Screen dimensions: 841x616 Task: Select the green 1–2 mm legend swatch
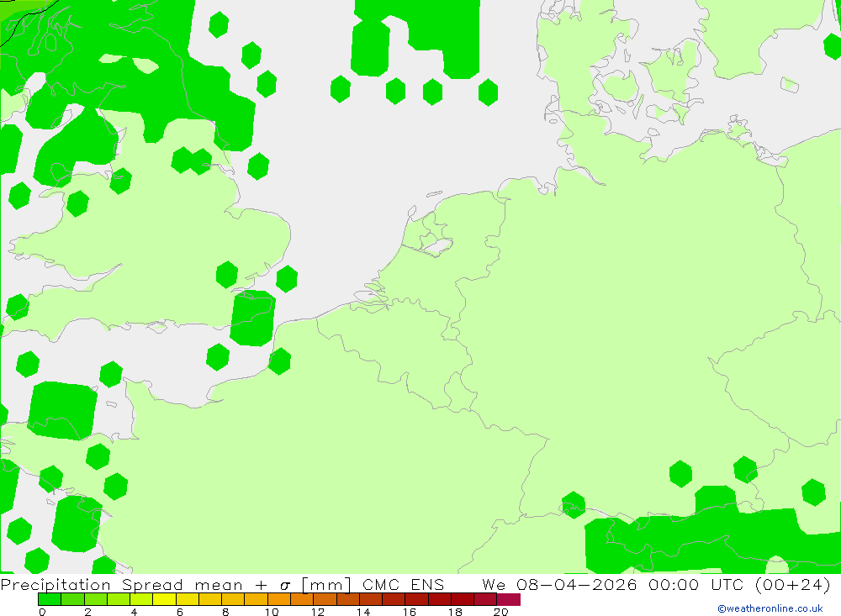[x=72, y=599]
